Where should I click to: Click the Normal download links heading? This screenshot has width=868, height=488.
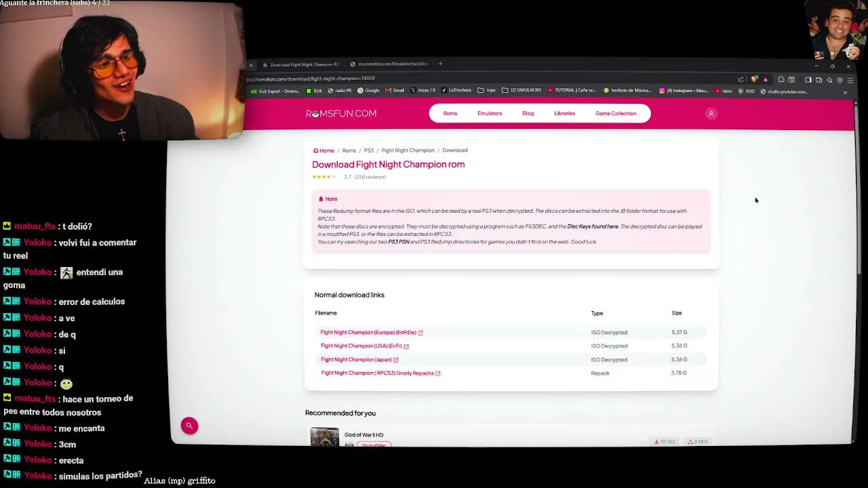click(349, 295)
